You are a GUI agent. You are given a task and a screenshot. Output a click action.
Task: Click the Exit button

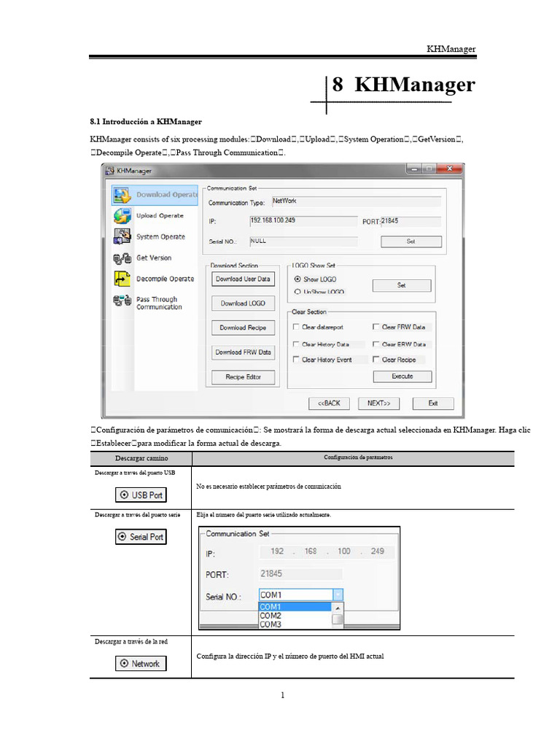(x=433, y=403)
